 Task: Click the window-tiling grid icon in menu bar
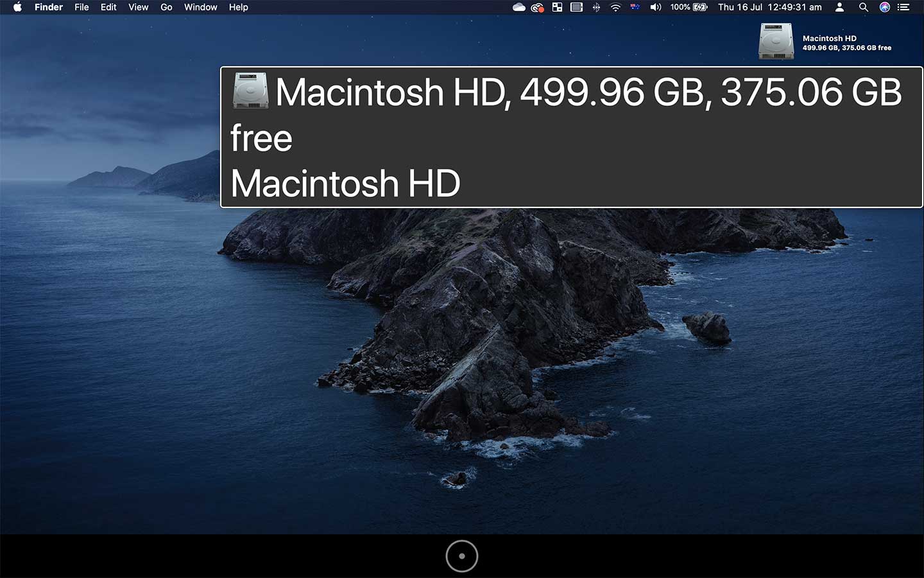(557, 7)
